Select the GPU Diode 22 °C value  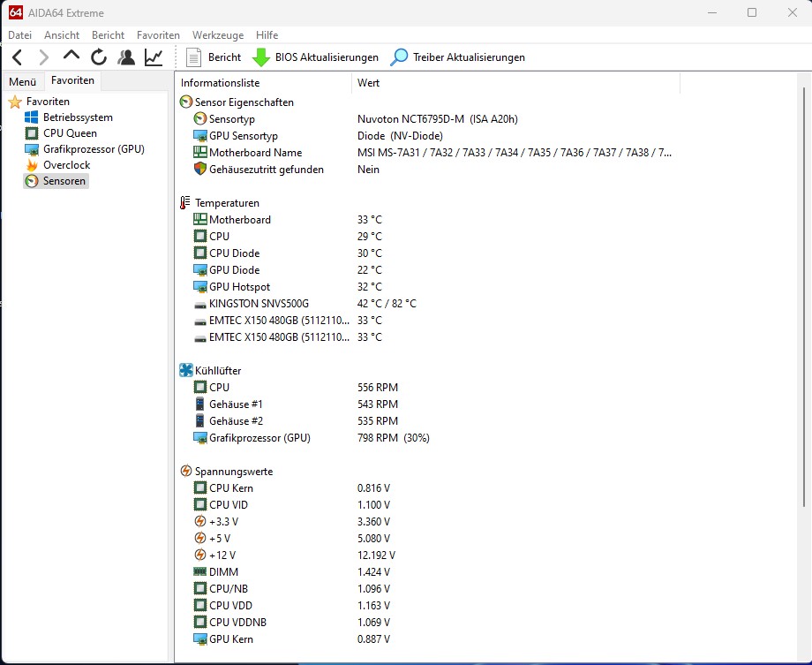click(370, 270)
